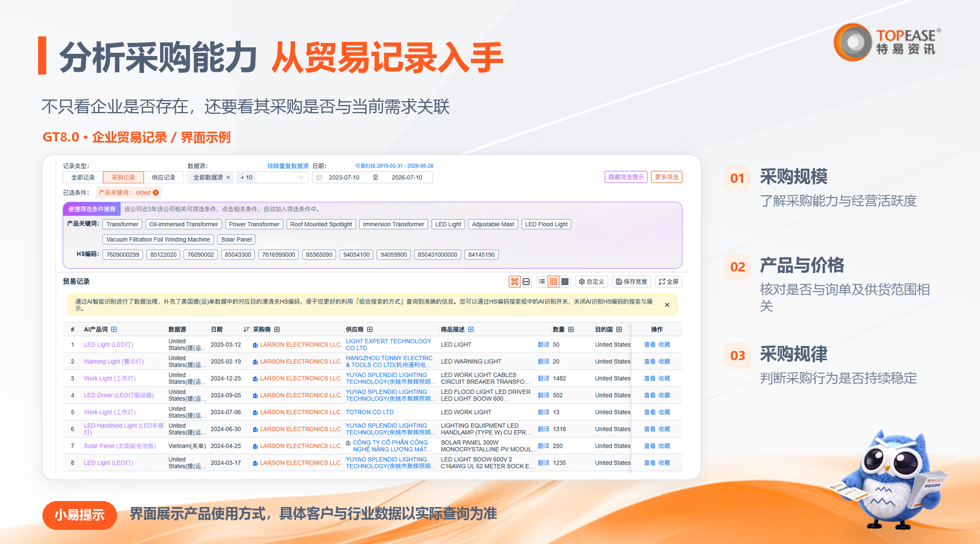The height and width of the screenshot is (544, 980).
Task: Remove the 全部数据源 tag in the 数据源 selector
Action: tap(228, 177)
